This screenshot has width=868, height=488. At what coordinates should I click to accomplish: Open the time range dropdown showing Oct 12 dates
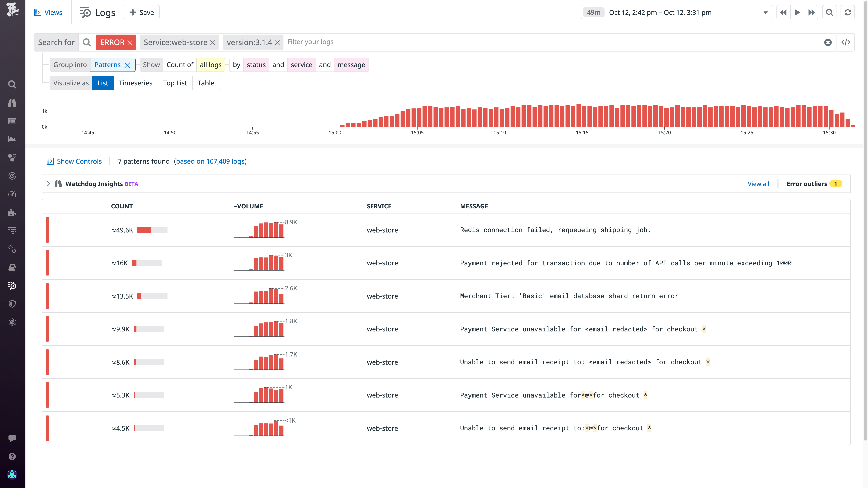[x=766, y=13]
